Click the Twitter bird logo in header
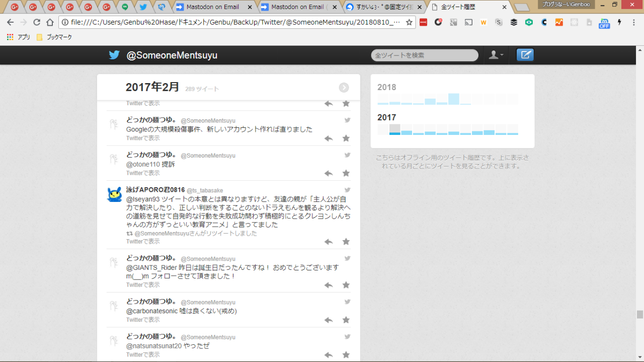 tap(114, 55)
